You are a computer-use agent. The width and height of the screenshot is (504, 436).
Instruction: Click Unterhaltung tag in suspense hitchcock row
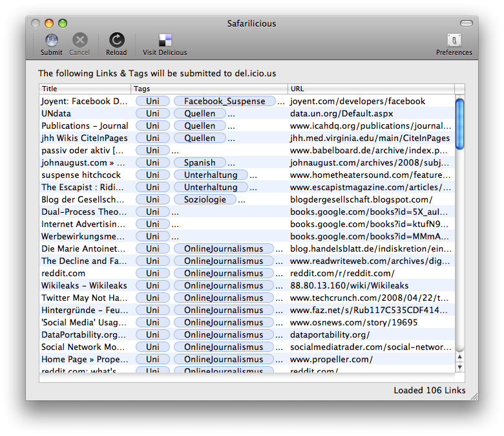click(x=211, y=175)
